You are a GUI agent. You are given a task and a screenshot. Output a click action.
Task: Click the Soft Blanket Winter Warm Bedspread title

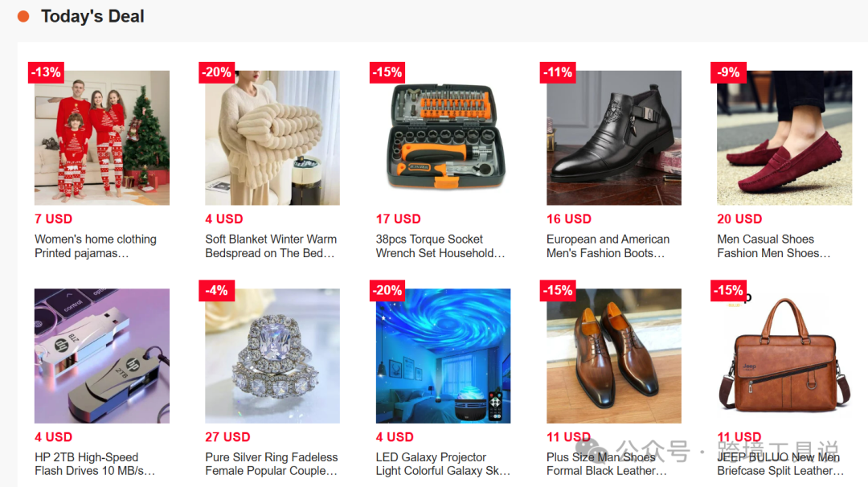tap(271, 246)
